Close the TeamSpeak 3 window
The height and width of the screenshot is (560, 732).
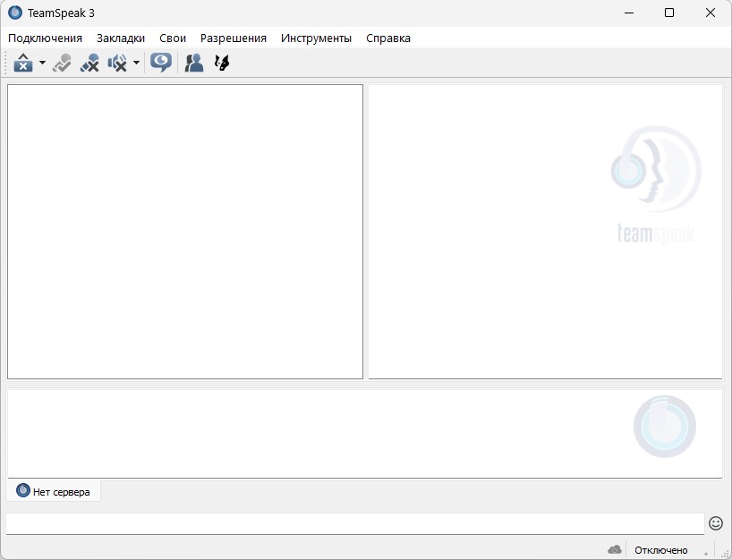[710, 13]
